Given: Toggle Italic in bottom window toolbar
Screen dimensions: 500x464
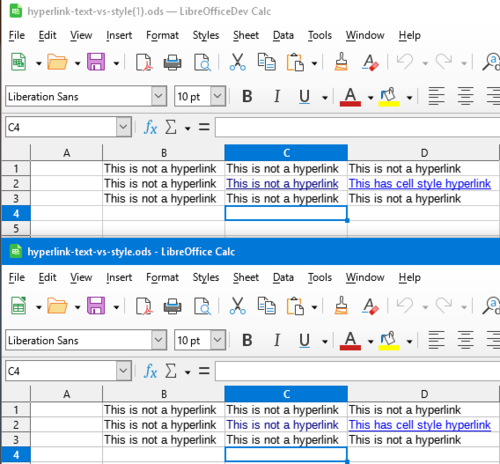Looking at the screenshot, I should [276, 340].
